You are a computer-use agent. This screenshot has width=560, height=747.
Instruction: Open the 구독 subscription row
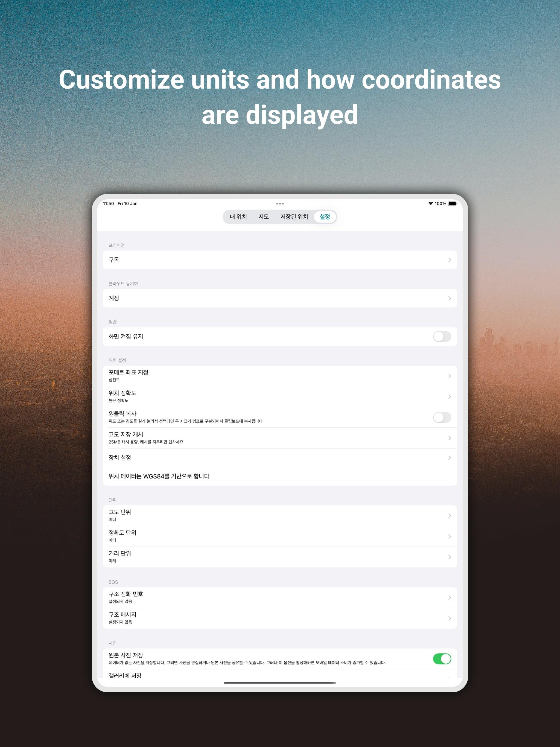tap(280, 260)
